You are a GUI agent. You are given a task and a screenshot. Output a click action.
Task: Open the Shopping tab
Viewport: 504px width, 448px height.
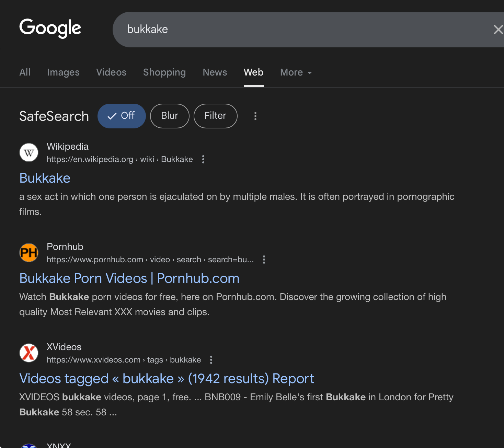[x=164, y=72]
